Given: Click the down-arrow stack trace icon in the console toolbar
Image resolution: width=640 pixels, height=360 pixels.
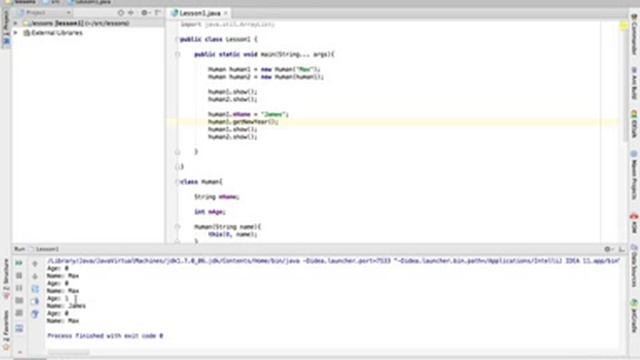Looking at the screenshot, I should pos(35,276).
